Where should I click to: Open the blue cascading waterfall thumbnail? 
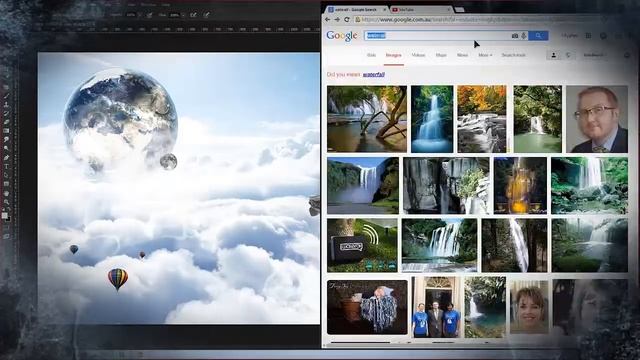[x=432, y=119]
